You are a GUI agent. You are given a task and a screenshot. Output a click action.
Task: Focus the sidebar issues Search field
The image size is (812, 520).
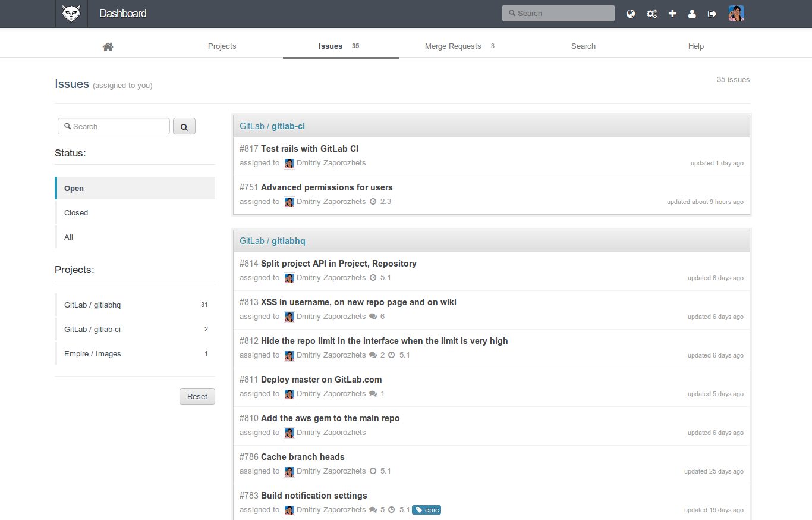point(114,126)
